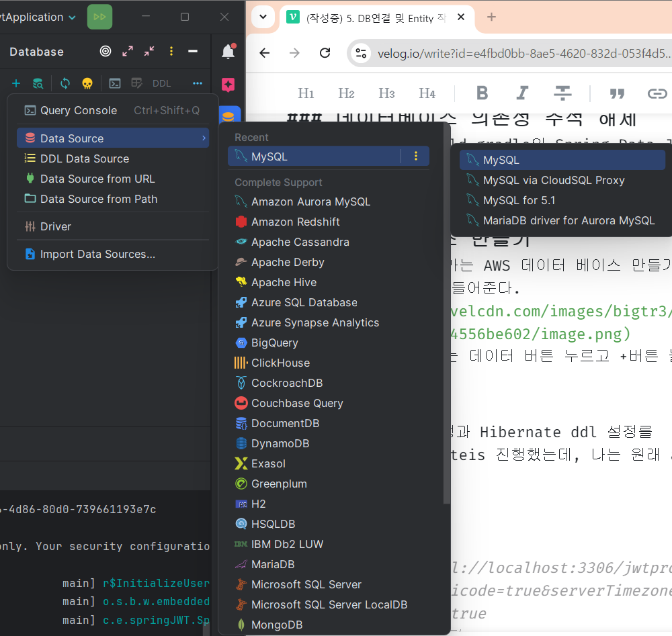Image resolution: width=672 pixels, height=636 pixels.
Task: Open Database panel options menu
Action: point(171,52)
